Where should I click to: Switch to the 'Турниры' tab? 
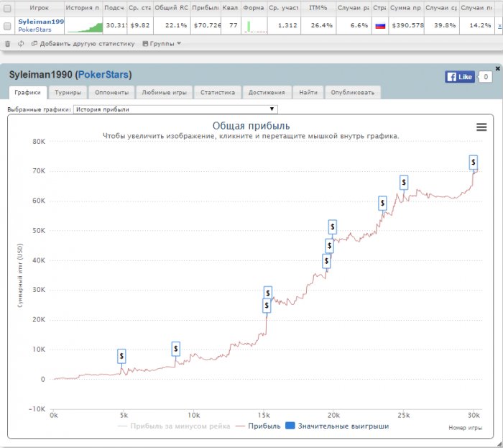(69, 93)
